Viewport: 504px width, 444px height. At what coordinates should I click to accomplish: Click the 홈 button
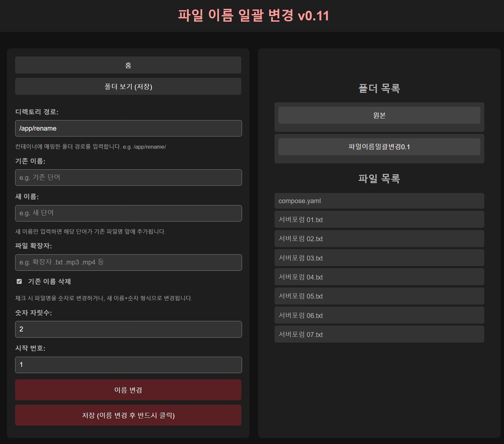click(x=128, y=65)
